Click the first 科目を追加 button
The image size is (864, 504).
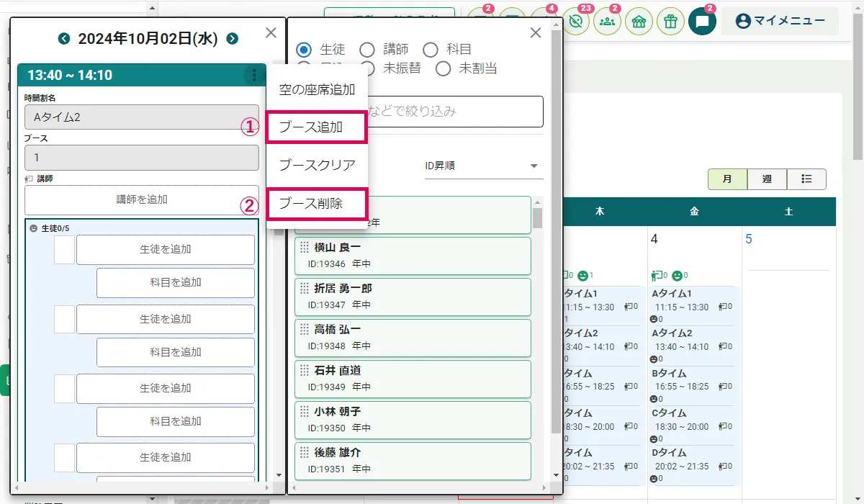(176, 282)
